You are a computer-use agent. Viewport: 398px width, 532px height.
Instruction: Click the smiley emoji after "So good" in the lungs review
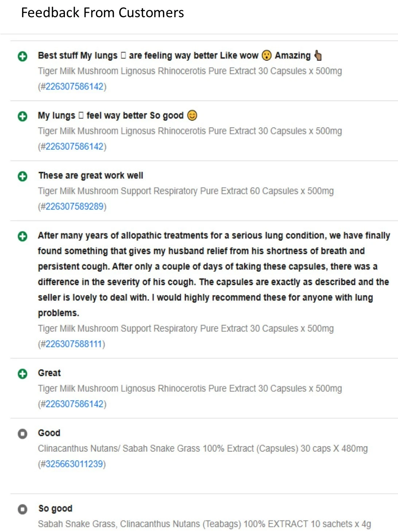click(x=192, y=116)
